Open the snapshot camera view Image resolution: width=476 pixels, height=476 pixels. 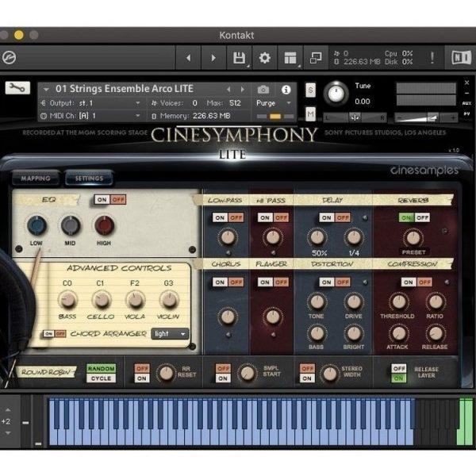pos(263,90)
